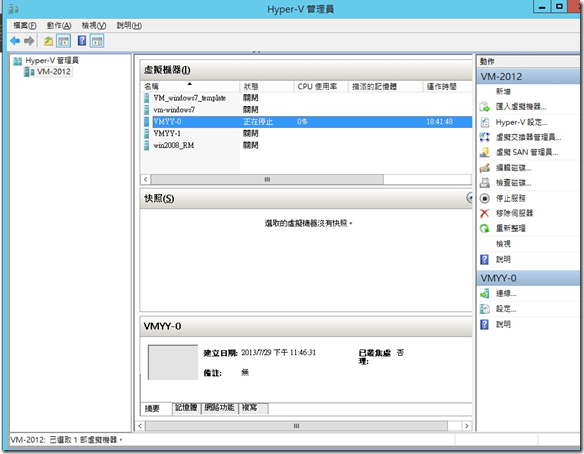Screen dimensions: 584x454
Task: Select the win2008_RM virtual machine row
Action: pyautogui.click(x=306, y=145)
